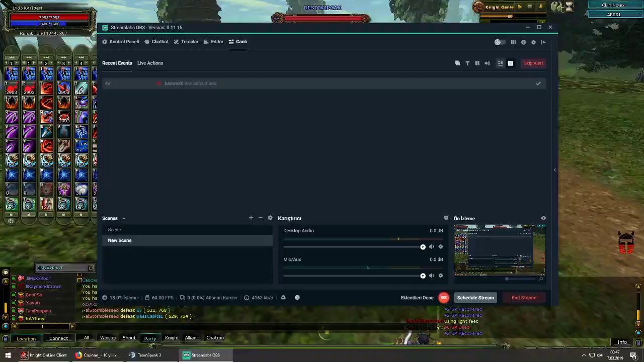The image size is (644, 362).
Task: Open the Kontrol Paneli tab
Action: (x=120, y=42)
